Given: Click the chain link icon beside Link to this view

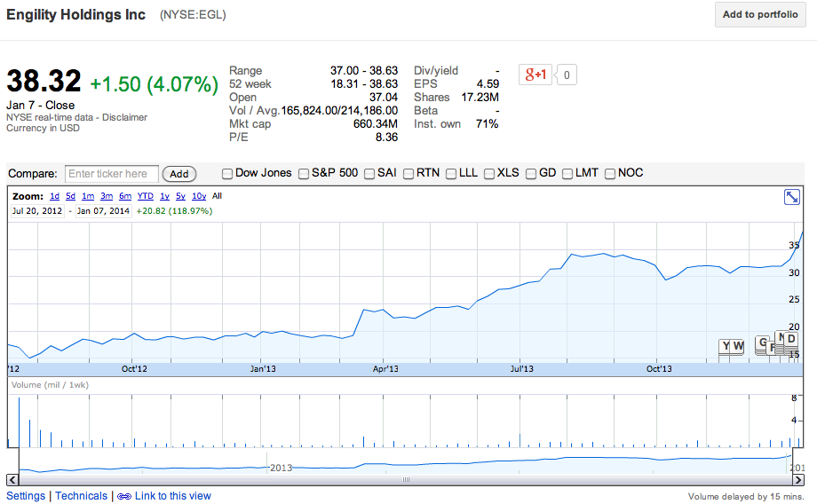Looking at the screenshot, I should click(x=124, y=496).
